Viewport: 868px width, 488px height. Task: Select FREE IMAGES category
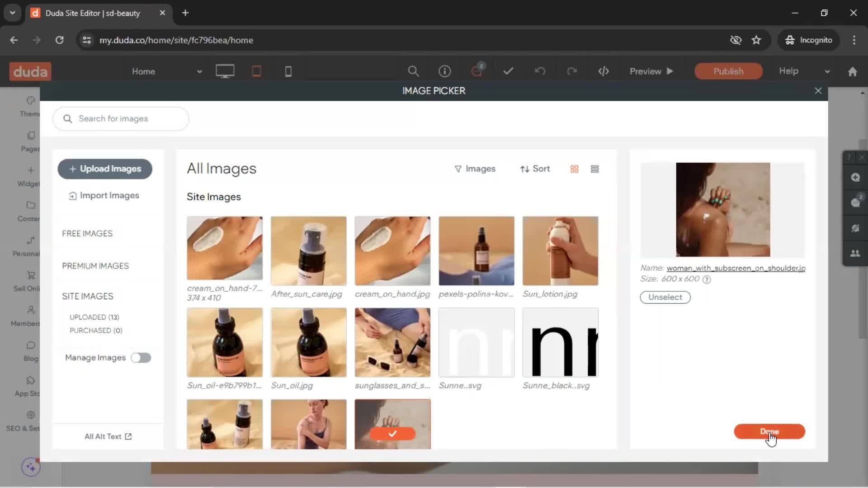87,234
